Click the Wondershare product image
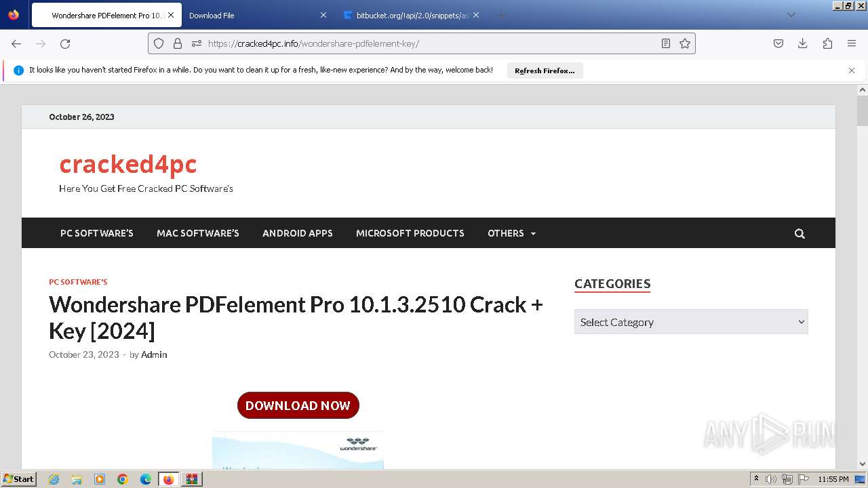 pos(298,450)
